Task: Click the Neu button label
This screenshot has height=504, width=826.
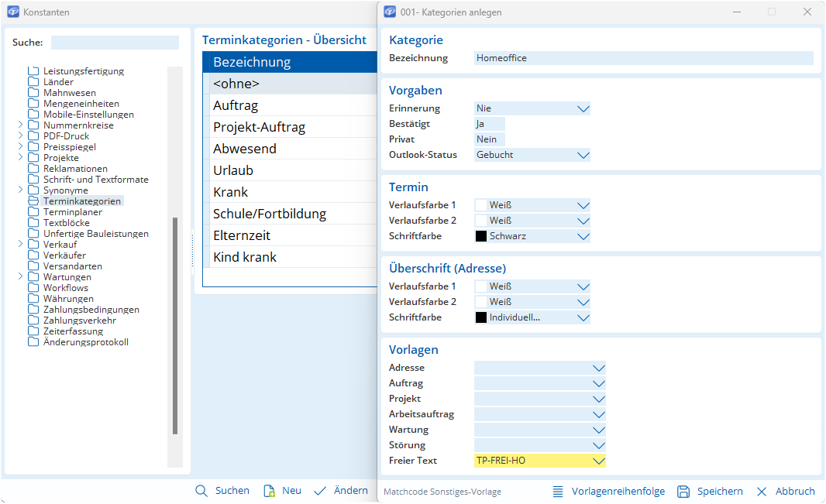Action: point(292,490)
